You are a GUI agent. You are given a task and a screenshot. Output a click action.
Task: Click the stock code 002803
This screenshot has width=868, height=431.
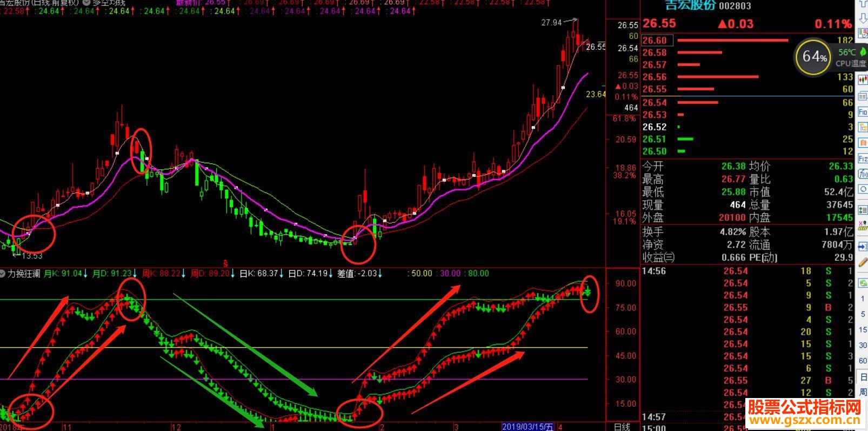point(735,6)
